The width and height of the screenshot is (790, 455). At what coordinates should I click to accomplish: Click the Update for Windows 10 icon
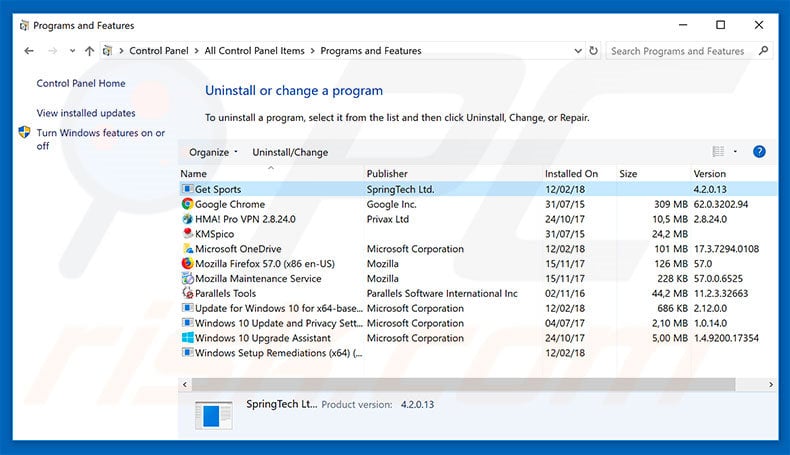[x=187, y=308]
